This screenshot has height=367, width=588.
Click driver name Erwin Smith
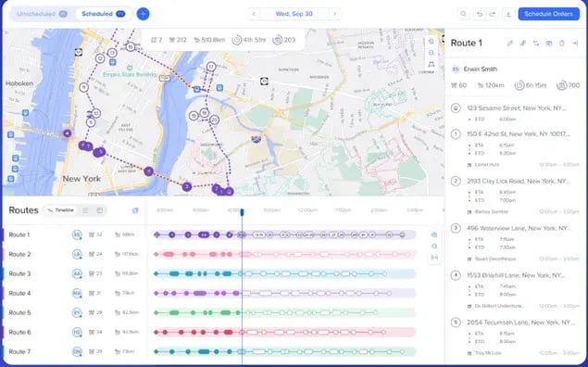[481, 70]
